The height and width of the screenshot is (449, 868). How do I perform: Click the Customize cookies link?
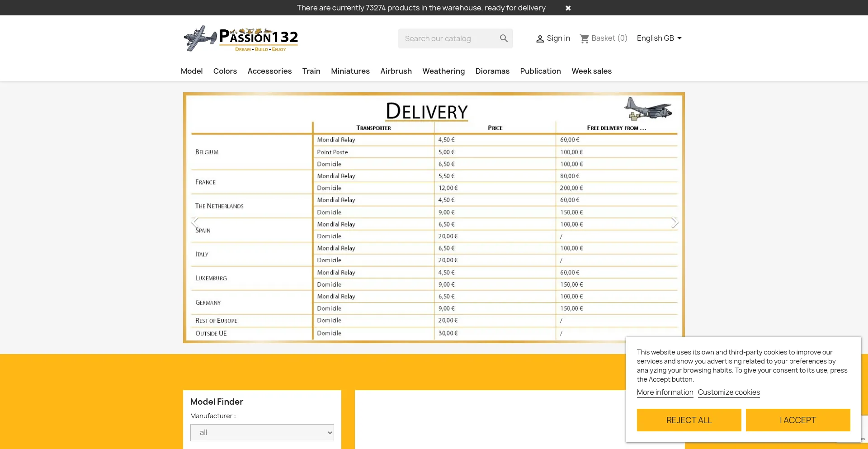tap(729, 392)
